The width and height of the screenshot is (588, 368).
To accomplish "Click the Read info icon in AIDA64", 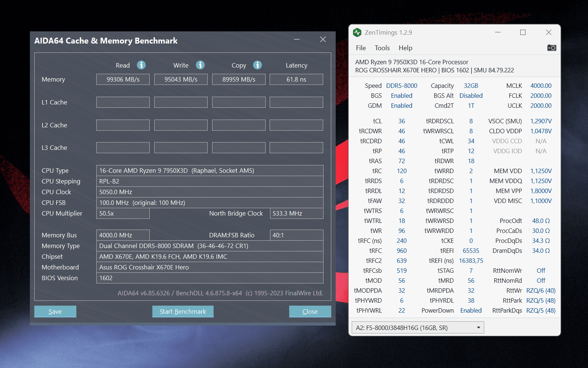I will pos(141,65).
